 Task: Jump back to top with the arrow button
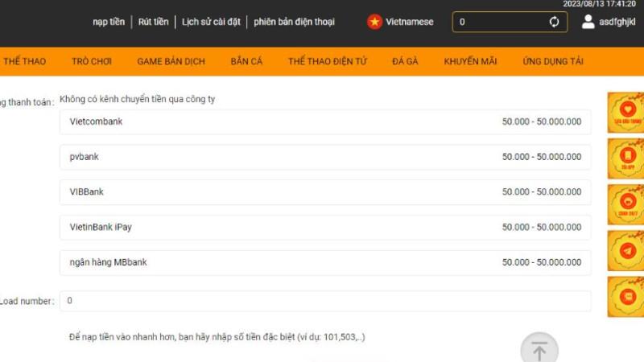tap(539, 349)
